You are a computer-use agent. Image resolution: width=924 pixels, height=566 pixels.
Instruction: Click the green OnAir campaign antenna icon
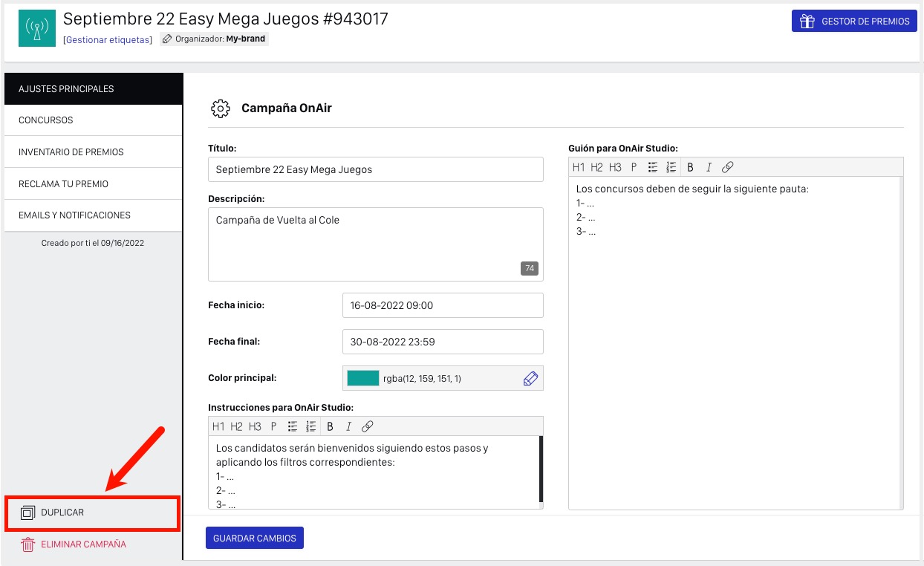37,28
